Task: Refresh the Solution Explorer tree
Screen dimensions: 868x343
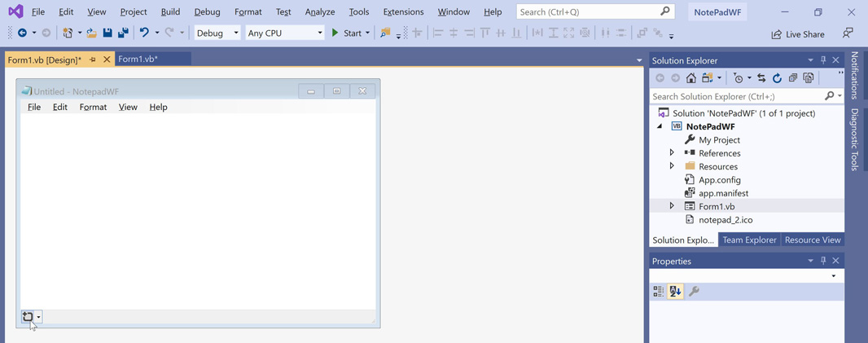Action: [x=777, y=78]
